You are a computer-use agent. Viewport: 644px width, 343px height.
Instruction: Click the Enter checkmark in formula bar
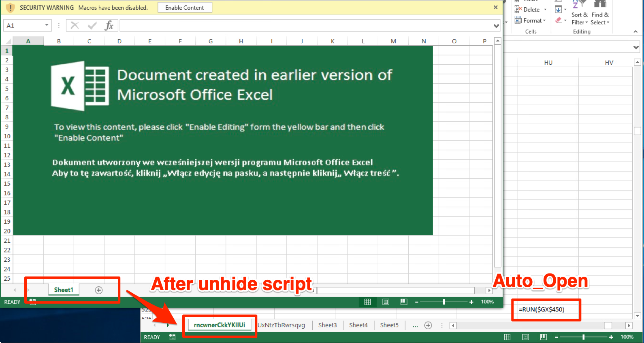(x=92, y=25)
